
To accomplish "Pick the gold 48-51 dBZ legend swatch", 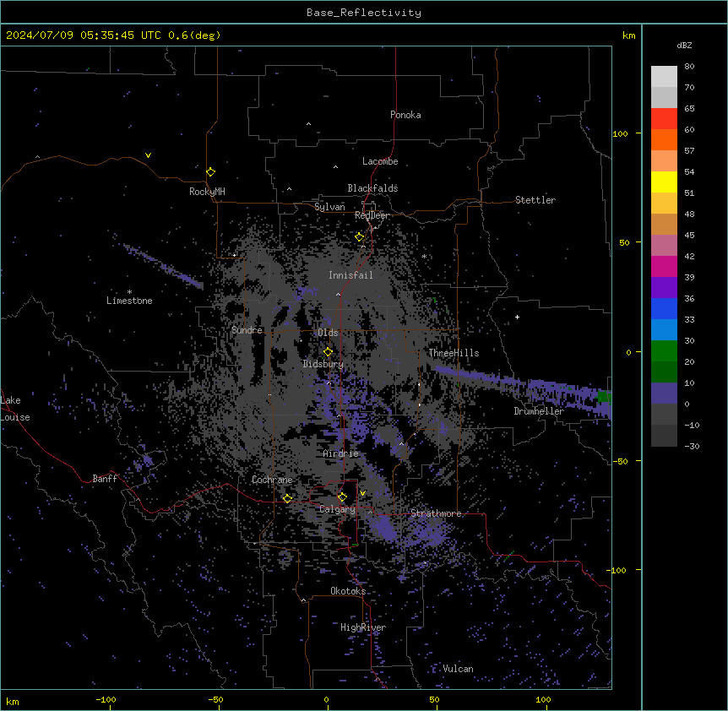I will tap(664, 203).
